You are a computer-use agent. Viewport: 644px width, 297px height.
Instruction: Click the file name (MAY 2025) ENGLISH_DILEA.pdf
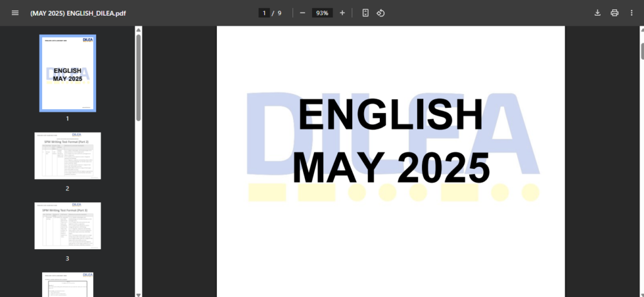coord(78,13)
